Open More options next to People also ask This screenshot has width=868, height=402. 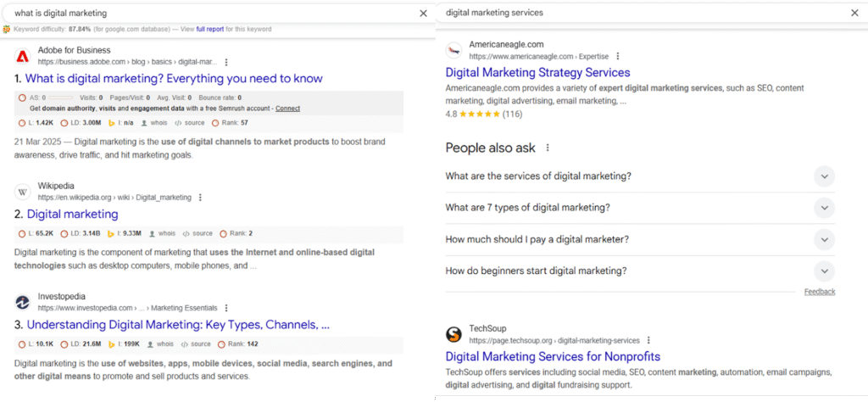(x=548, y=148)
